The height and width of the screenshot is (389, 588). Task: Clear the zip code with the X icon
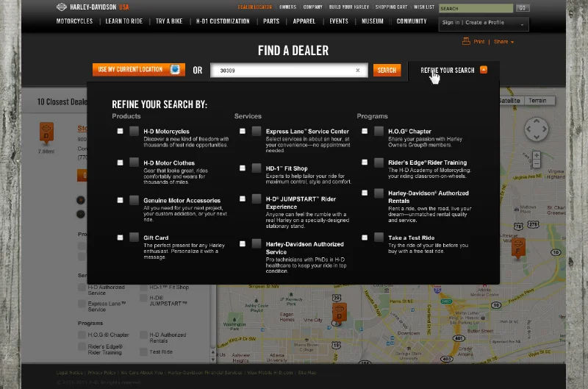[x=358, y=70]
